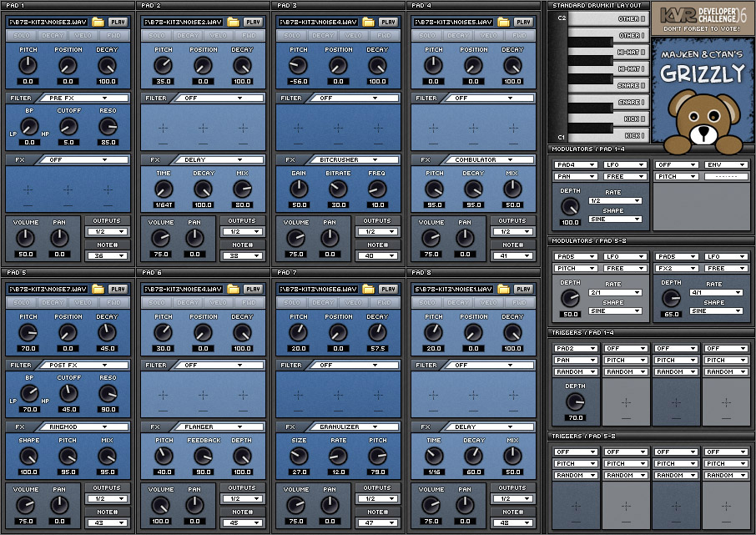Click Pad 3 bitcrusher Bitrate knob
This screenshot has height=535, width=756.
pos(338,189)
